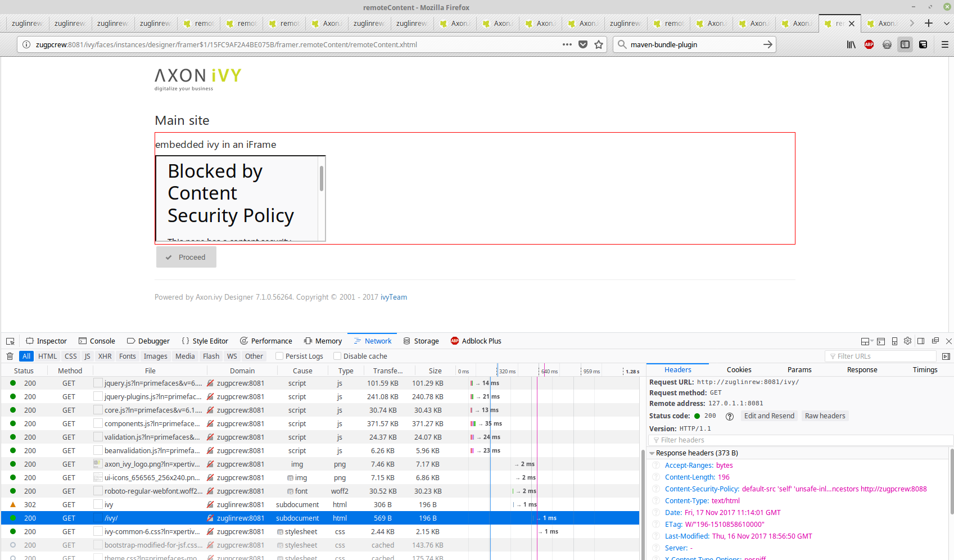Screen dimensions: 954x560
Task: Click the Proceed button
Action: coord(186,258)
